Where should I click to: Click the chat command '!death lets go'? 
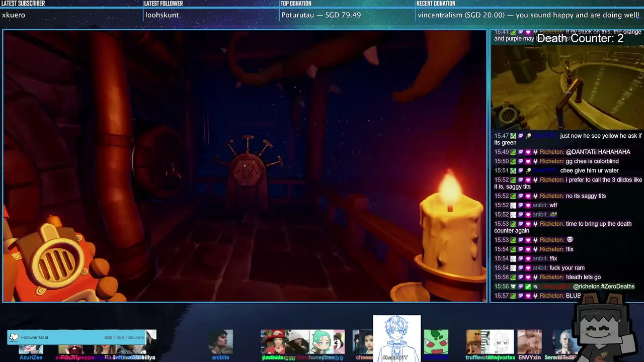coord(583,277)
